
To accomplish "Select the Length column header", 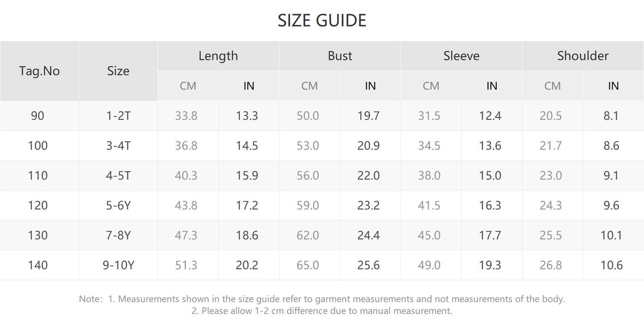I will [218, 56].
